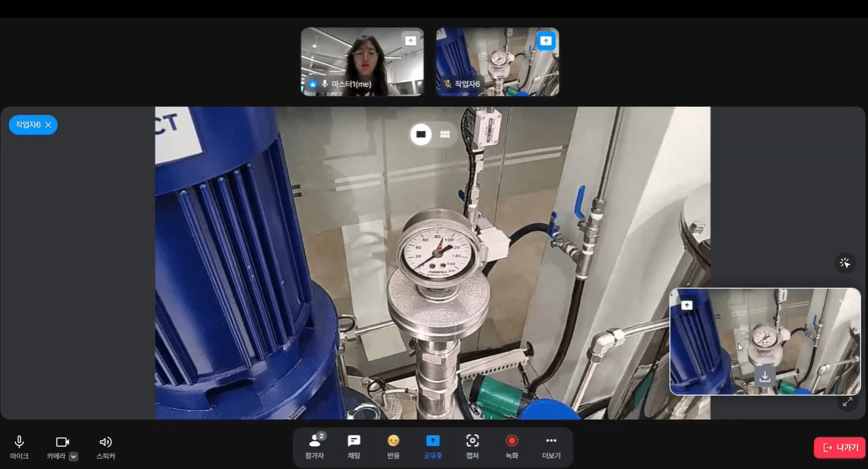The width and height of the screenshot is (868, 469).
Task: Click the 작업자6 thumbnail name label
Action: pos(467,84)
